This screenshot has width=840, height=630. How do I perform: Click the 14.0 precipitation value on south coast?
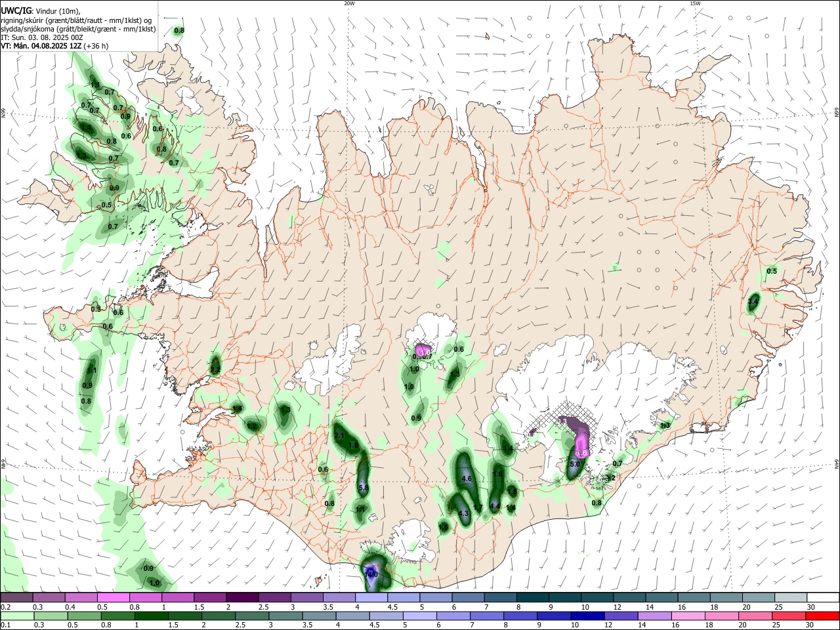point(371,574)
